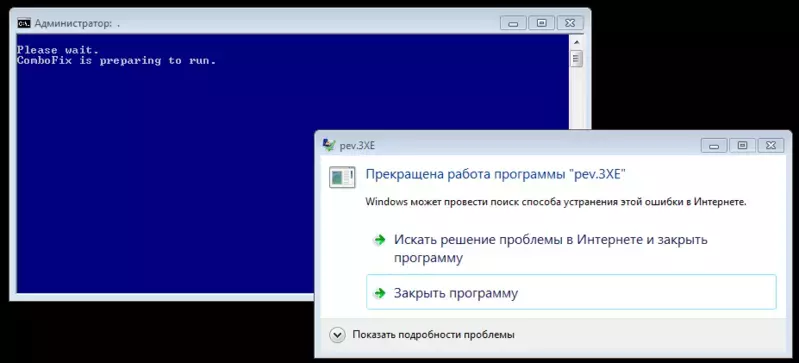Image resolution: width=799 pixels, height=363 pixels.
Task: Click the text ComboFix is preparing to run.
Action: pyautogui.click(x=117, y=61)
